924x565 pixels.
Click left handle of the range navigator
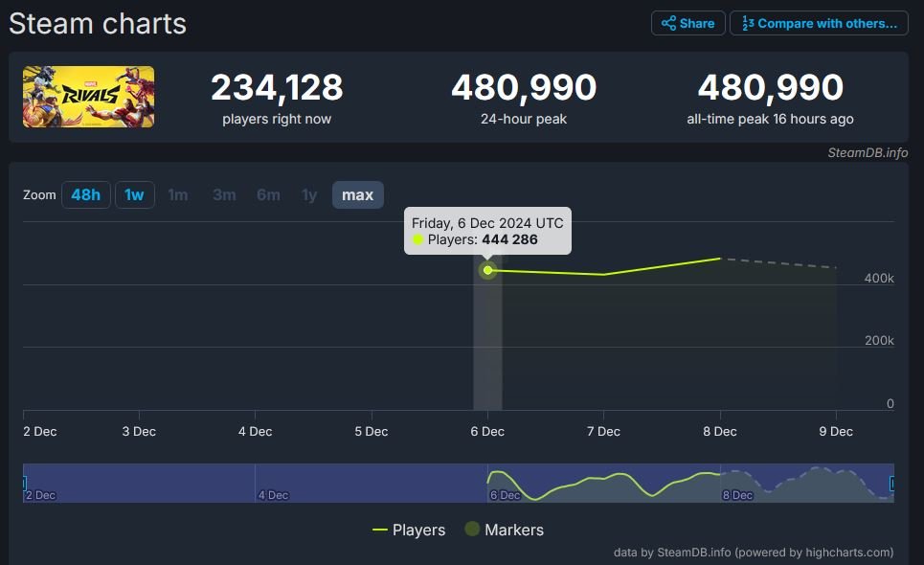pyautogui.click(x=24, y=483)
